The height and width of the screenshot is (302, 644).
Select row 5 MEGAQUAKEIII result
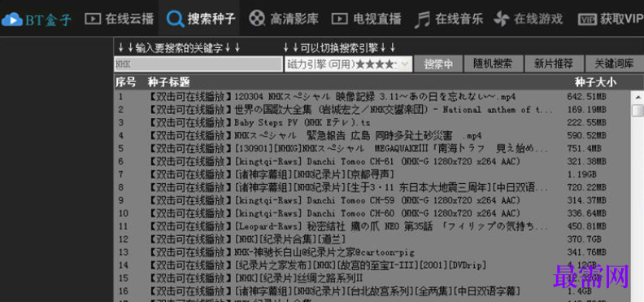tap(372, 149)
